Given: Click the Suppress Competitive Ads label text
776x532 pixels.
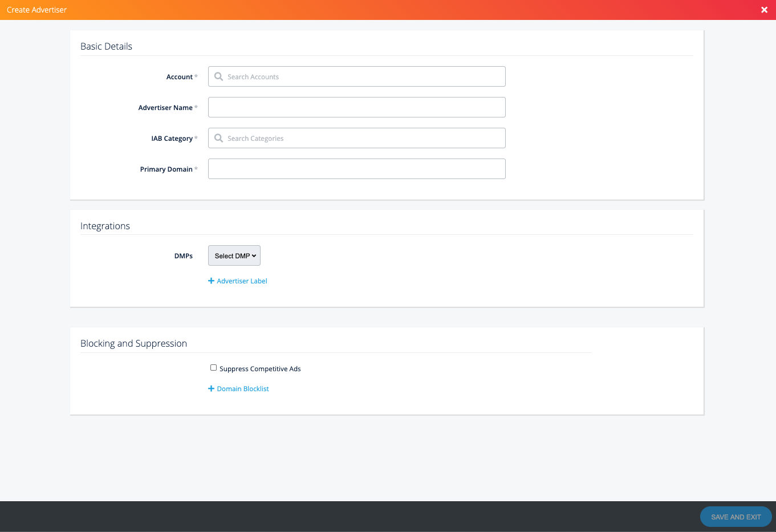Looking at the screenshot, I should (260, 369).
